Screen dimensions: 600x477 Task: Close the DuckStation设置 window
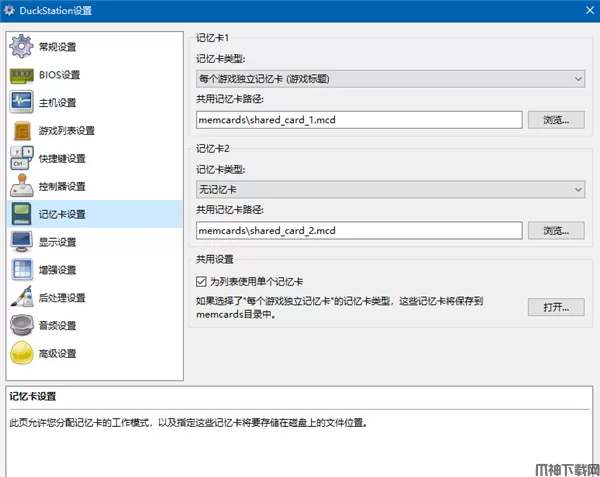point(590,10)
